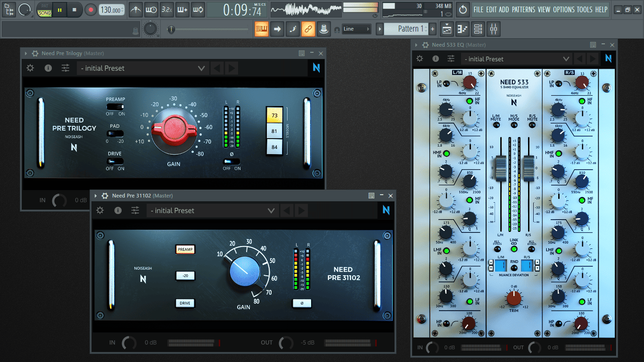
Task: Open the Line snap dropdown
Action: tap(356, 29)
